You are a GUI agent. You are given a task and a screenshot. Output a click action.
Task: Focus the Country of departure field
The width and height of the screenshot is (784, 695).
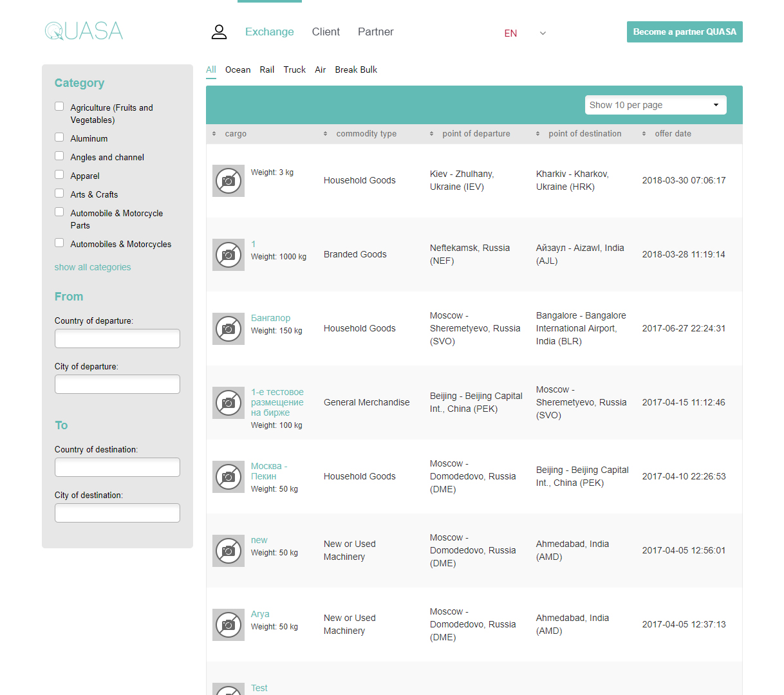coord(117,338)
